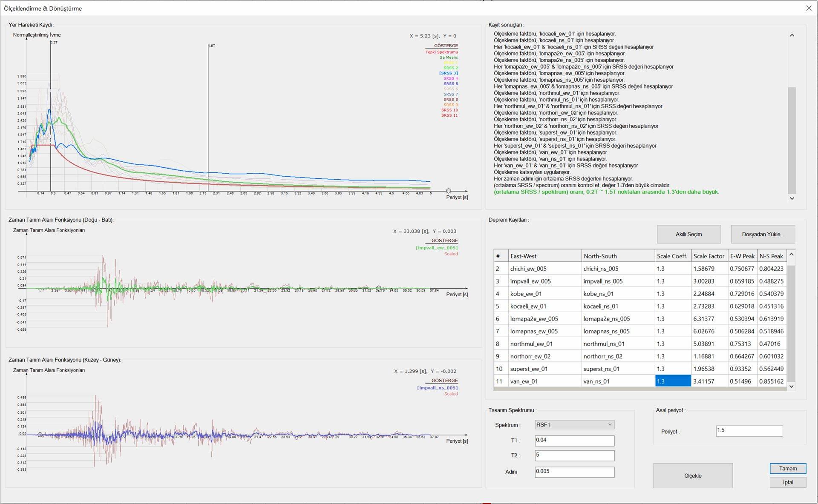
Task: Click scrollbar thumb in Kayıt sonuçları log
Action: tap(792, 140)
